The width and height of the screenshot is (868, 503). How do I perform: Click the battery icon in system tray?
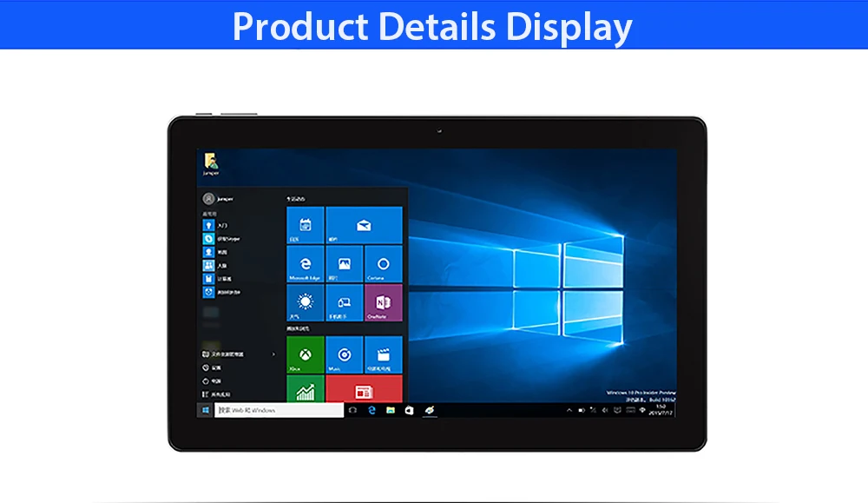[582, 410]
